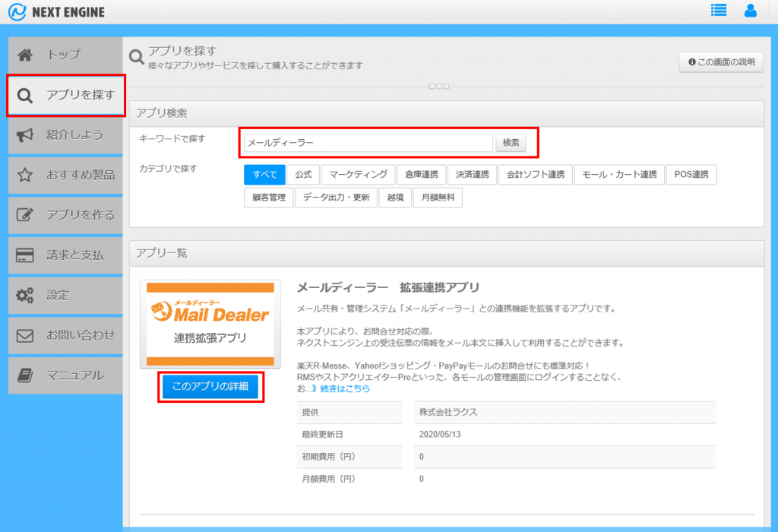778x532 pixels.
Task: Select the 顧客管理 category filter
Action: tap(268, 198)
